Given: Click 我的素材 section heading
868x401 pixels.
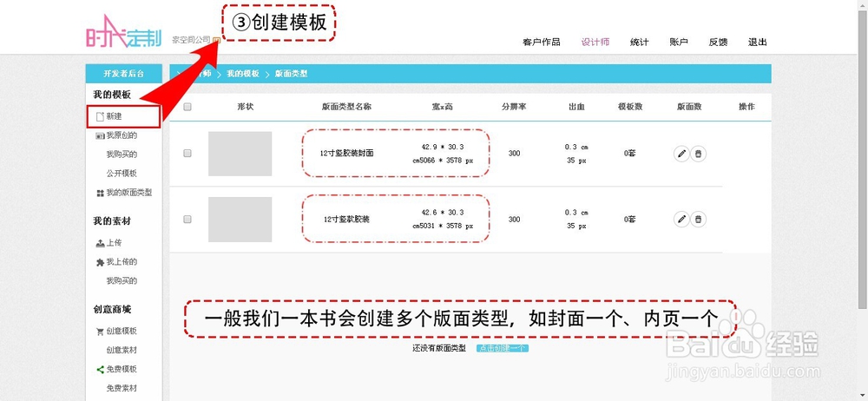Looking at the screenshot, I should tap(112, 221).
